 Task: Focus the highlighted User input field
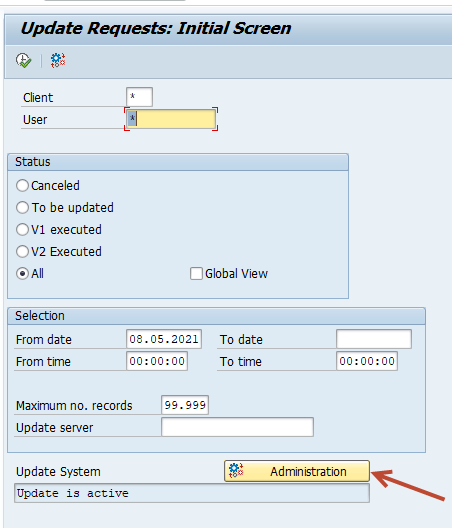(x=171, y=119)
